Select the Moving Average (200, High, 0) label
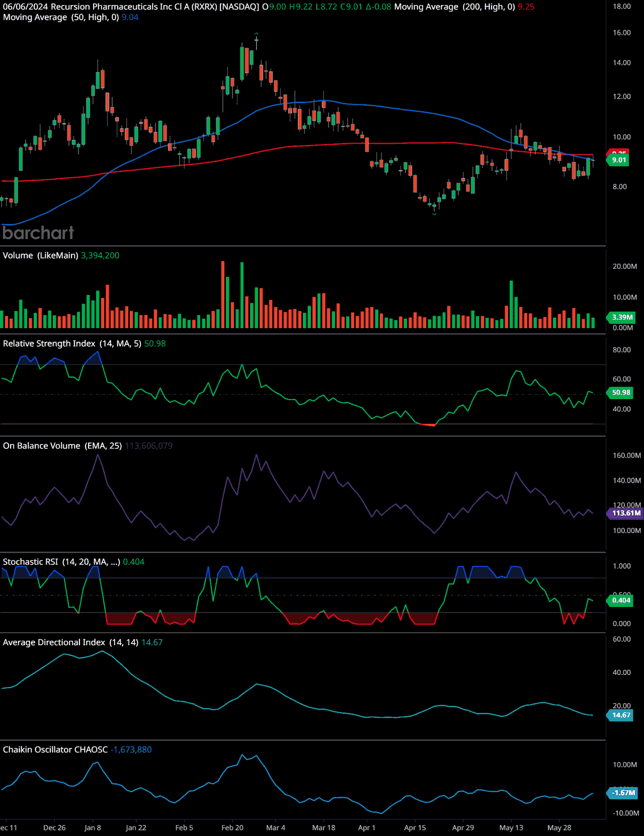The height and width of the screenshot is (836, 644). [454, 7]
